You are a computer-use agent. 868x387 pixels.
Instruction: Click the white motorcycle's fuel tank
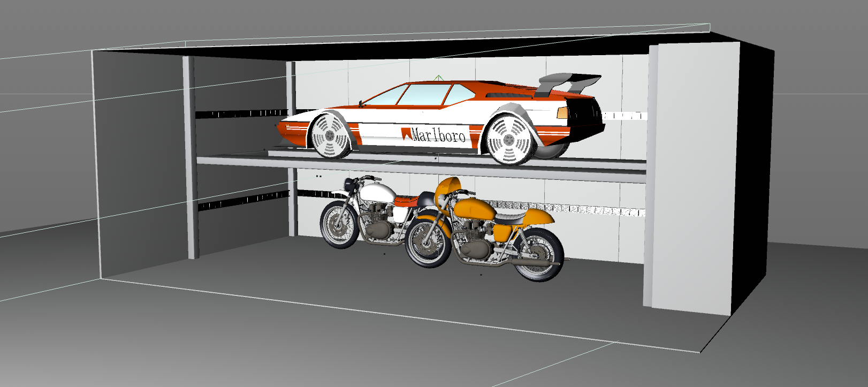379,192
